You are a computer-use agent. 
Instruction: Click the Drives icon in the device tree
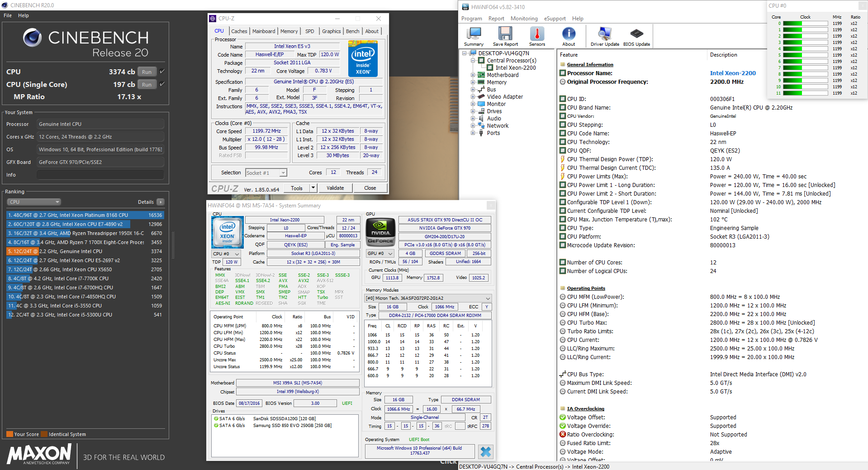click(481, 111)
